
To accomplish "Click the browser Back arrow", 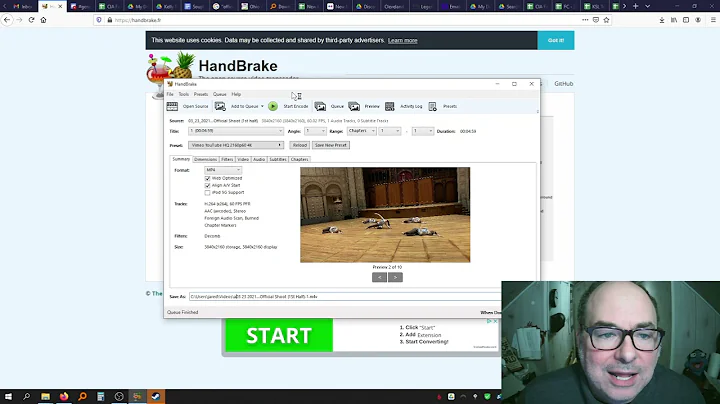I will coord(7,20).
